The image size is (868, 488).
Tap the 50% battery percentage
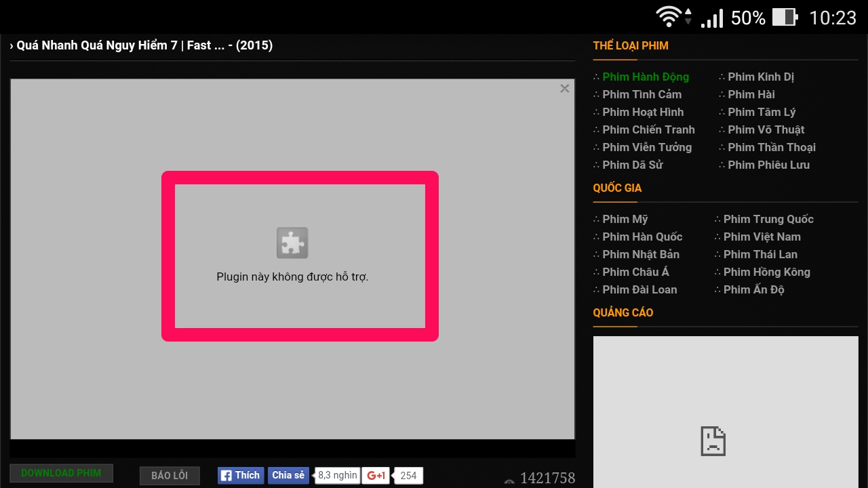coord(748,18)
